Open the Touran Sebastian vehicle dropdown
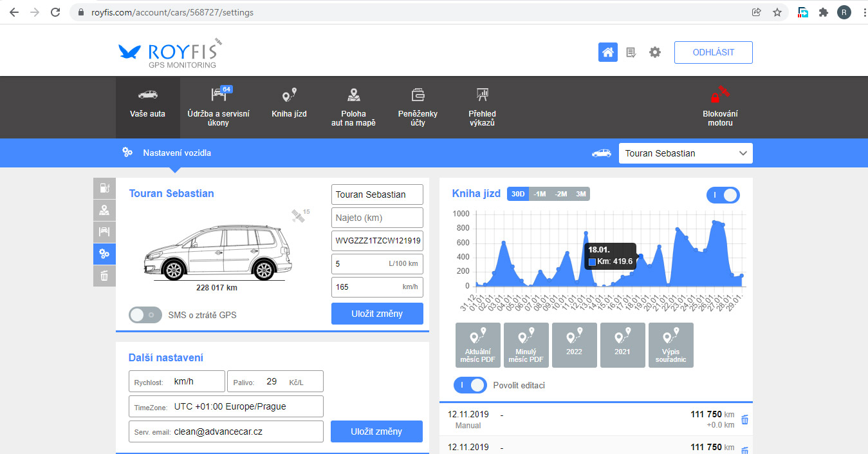Screen dimensions: 868x454 point(685,153)
